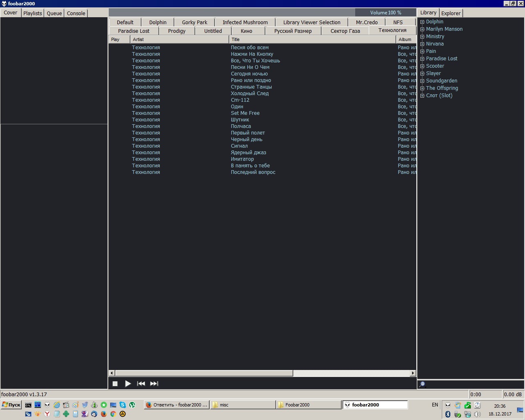Sort playlist by the Title column header
Screen dimensions: 525x420
(x=312, y=39)
